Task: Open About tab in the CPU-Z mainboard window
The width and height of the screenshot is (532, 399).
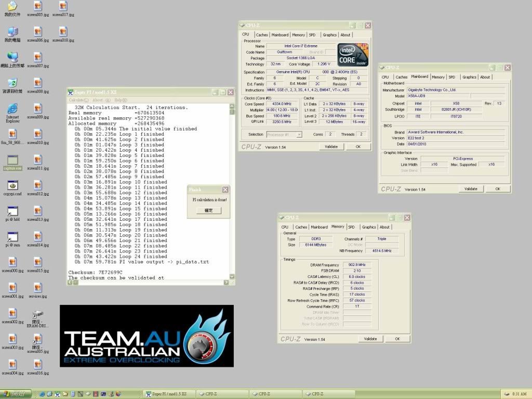Action: 485,77
